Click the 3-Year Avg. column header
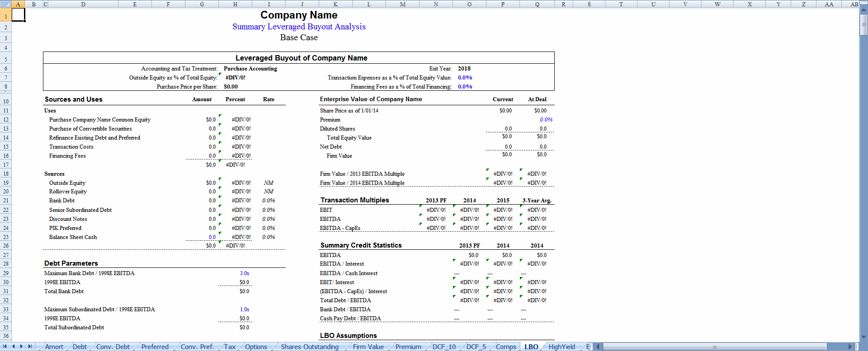Screen dimensions: 868x351 (537, 201)
